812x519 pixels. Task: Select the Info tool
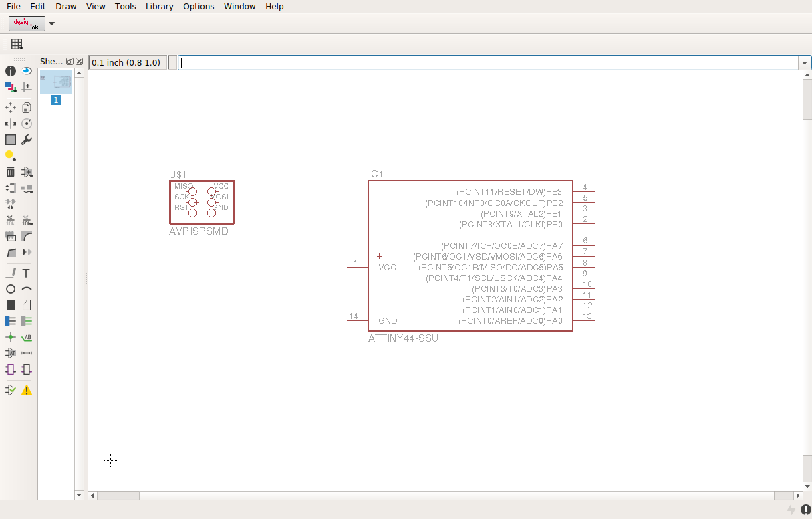tap(11, 70)
